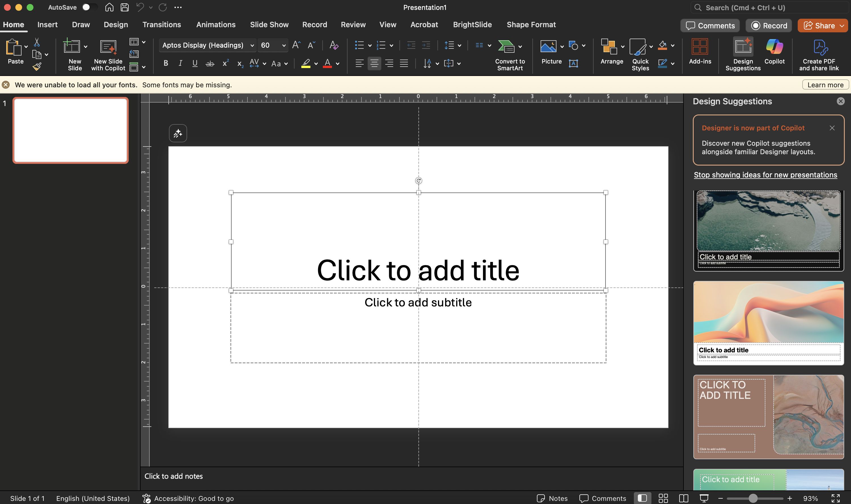Expand the font color dropdown arrow
Image resolution: width=851 pixels, height=504 pixels.
coord(337,64)
